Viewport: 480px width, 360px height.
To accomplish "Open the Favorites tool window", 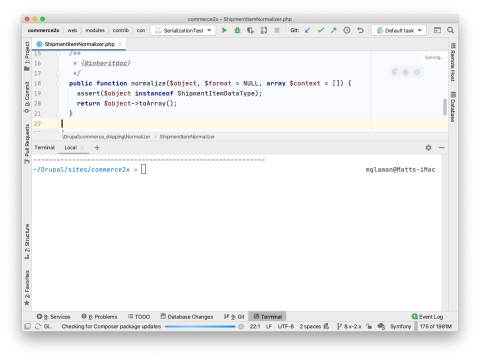I will (27, 288).
